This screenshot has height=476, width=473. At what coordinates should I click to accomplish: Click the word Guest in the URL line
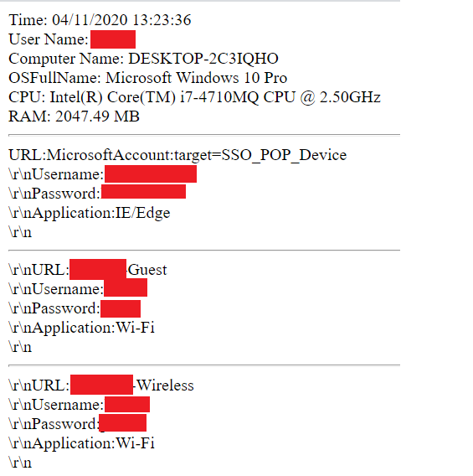click(x=147, y=270)
